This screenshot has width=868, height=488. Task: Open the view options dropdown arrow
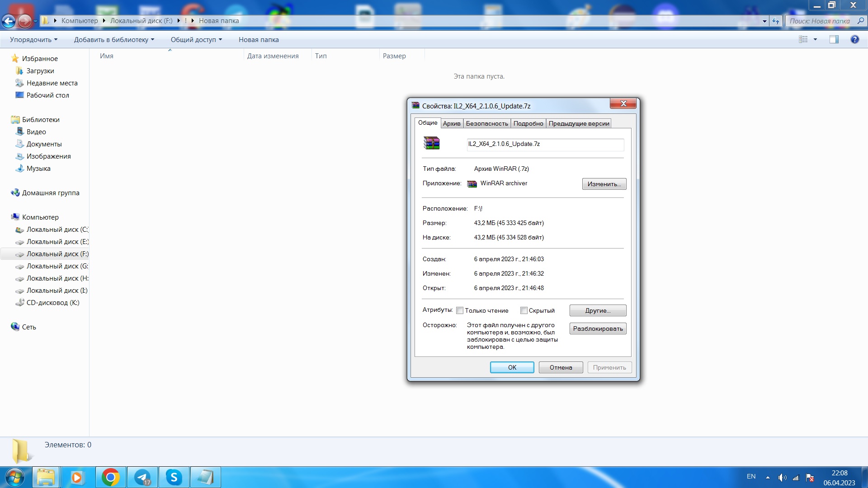pyautogui.click(x=816, y=39)
